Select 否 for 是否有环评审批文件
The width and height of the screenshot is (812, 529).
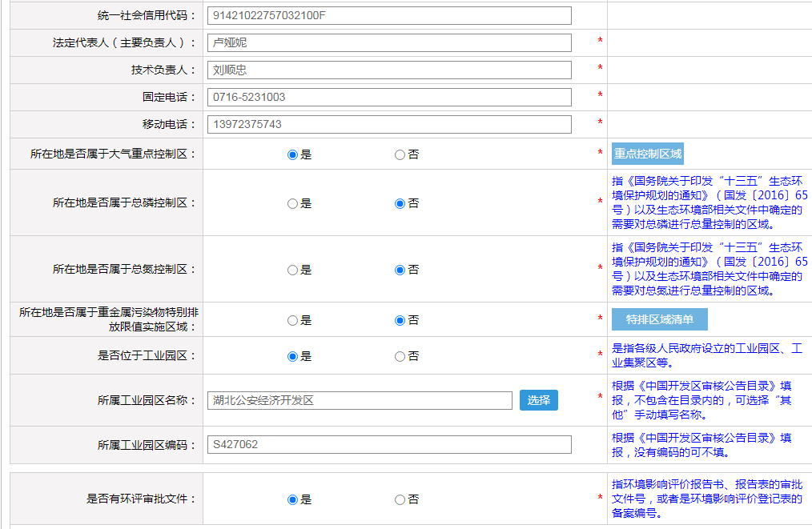click(400, 499)
